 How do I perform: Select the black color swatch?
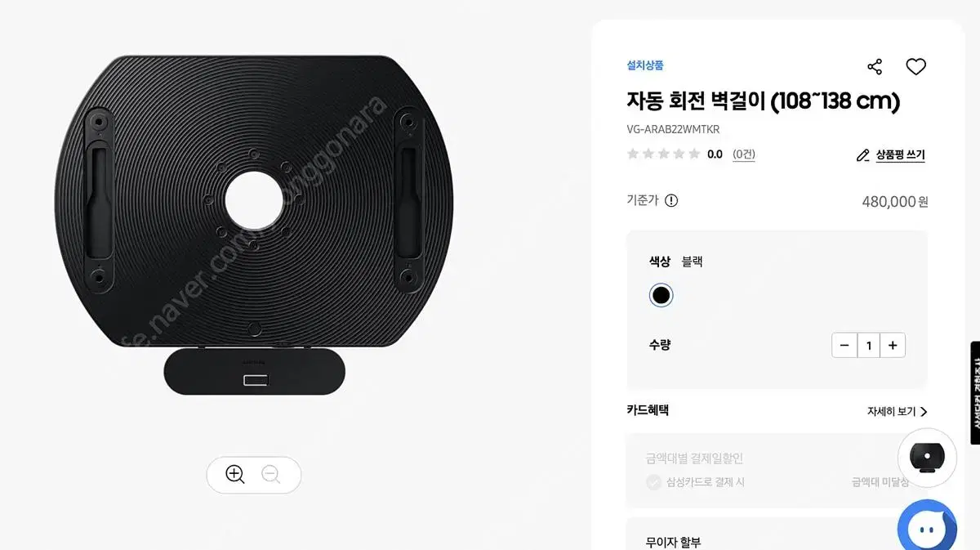pyautogui.click(x=661, y=296)
